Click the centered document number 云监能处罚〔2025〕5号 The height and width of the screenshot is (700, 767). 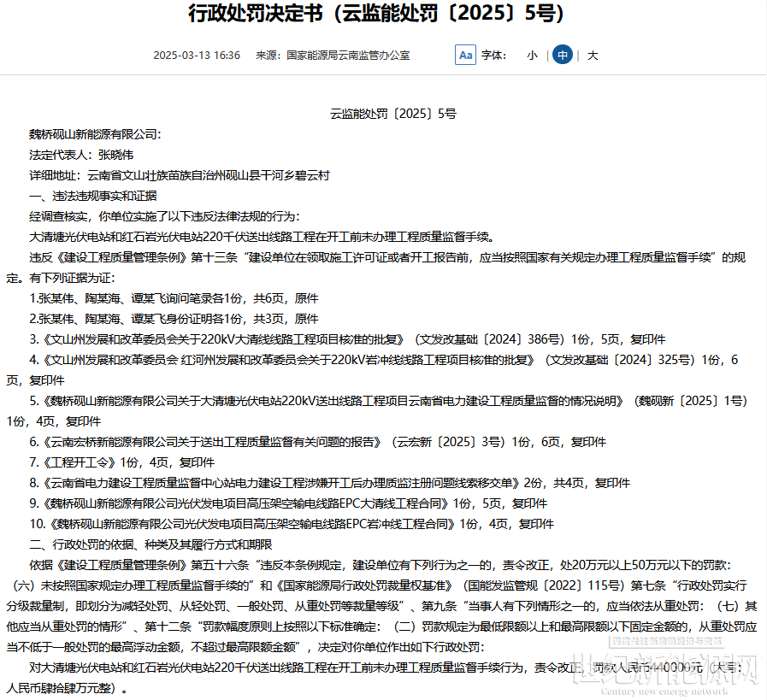tap(393, 113)
